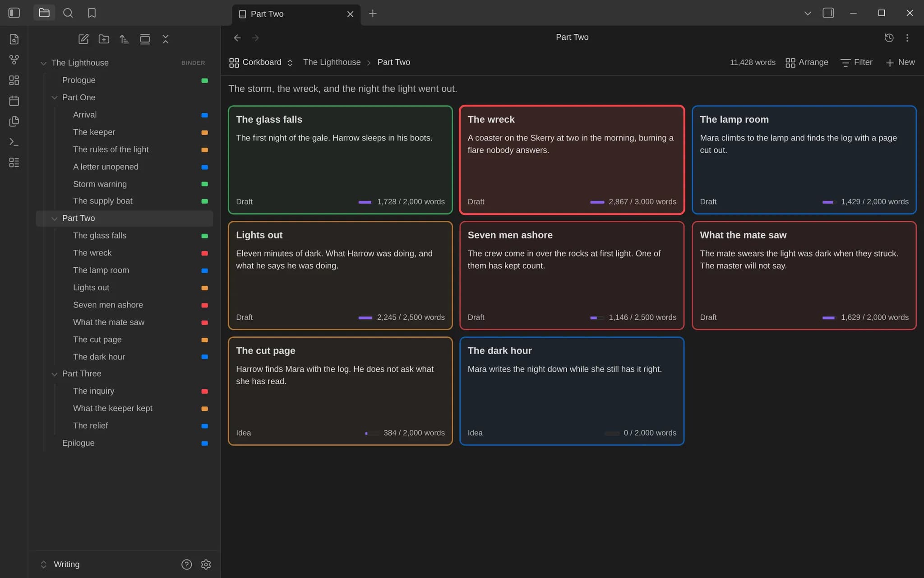Open the settings gear icon
The height and width of the screenshot is (578, 924).
tap(206, 564)
